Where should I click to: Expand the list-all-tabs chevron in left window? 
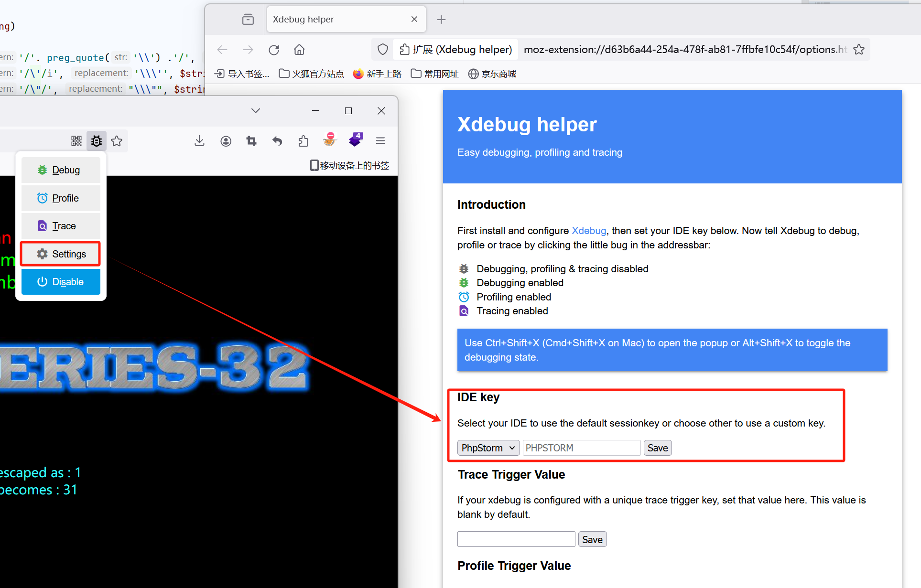coord(256,111)
